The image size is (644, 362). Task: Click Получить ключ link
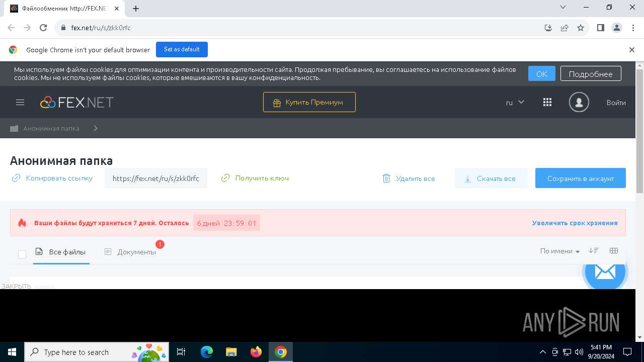click(255, 178)
